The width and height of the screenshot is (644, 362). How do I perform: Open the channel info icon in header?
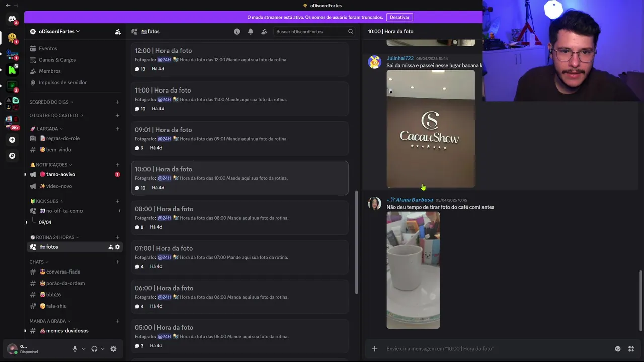coord(237,31)
